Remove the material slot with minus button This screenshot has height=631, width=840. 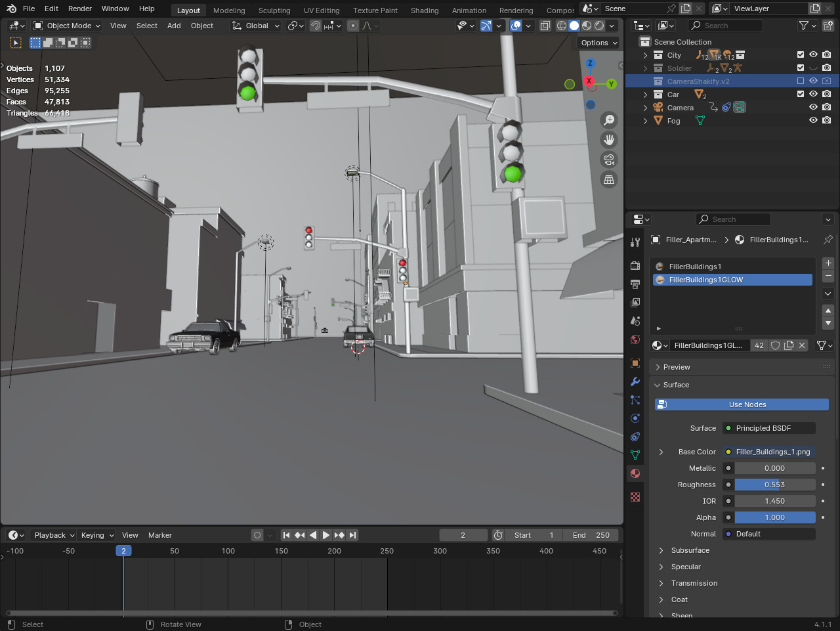[828, 276]
